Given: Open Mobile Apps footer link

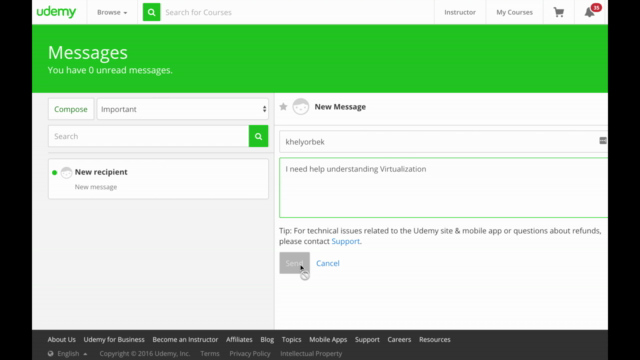Looking at the screenshot, I should point(328,340).
